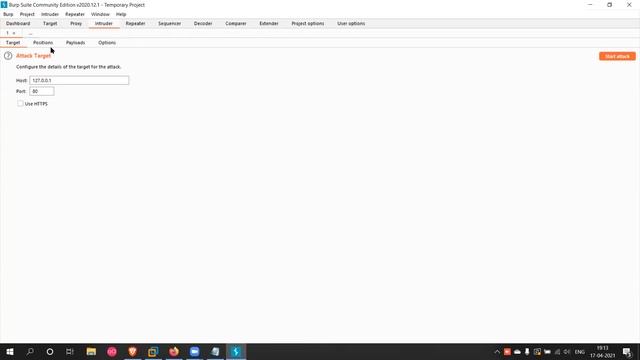Switch to the Payloads sub-tab
The image size is (640, 360).
[x=76, y=42]
